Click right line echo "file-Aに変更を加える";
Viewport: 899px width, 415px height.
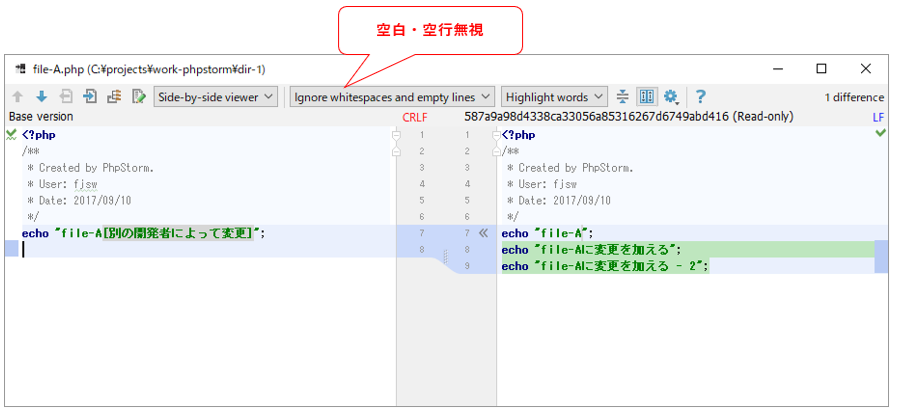592,250
